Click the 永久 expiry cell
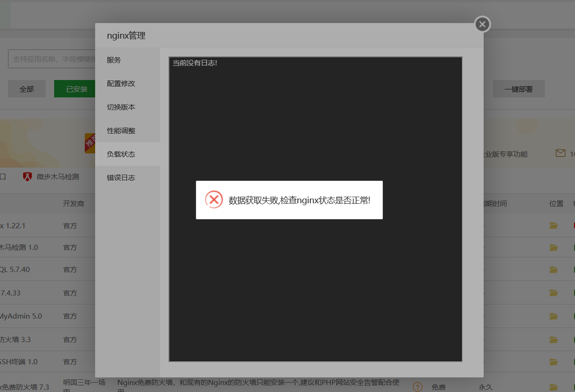This screenshot has height=392, width=575. pyautogui.click(x=486, y=387)
